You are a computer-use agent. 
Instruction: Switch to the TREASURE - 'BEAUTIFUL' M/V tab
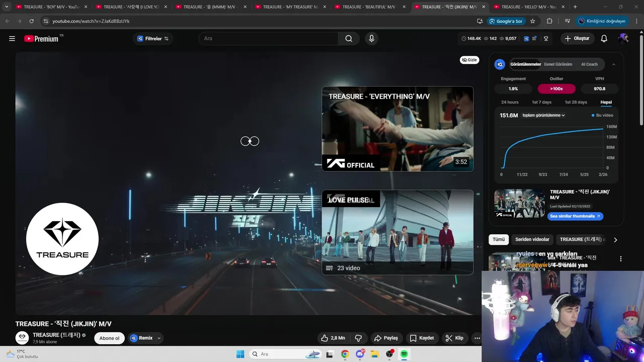pos(370,7)
